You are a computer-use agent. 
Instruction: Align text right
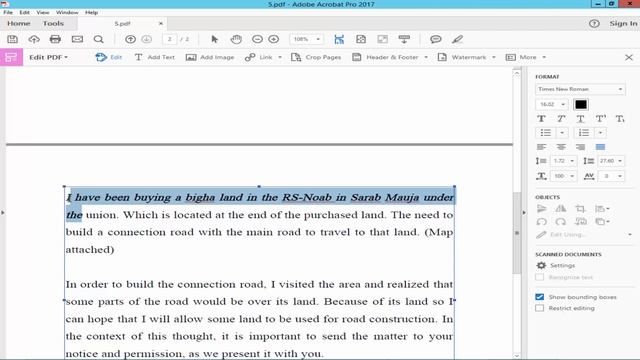(580, 147)
